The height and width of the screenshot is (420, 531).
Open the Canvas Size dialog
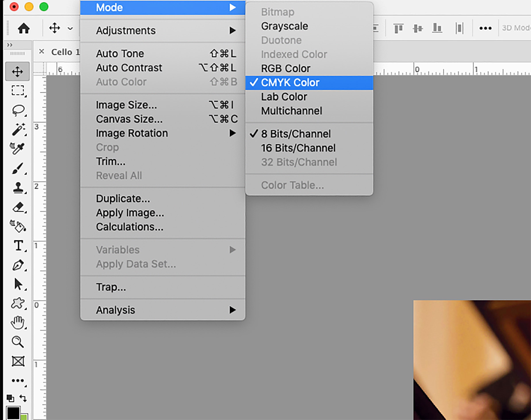(129, 119)
